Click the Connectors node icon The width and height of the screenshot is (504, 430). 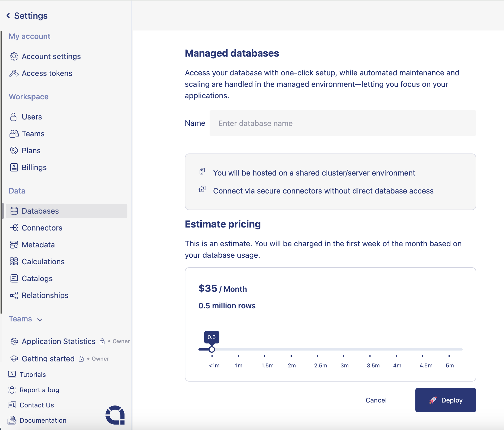(14, 228)
